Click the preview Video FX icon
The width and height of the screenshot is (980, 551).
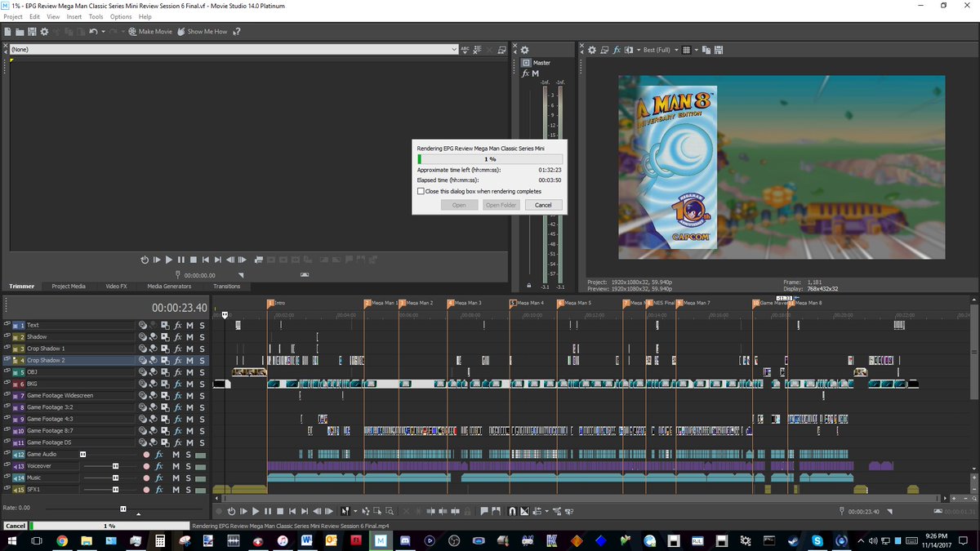pyautogui.click(x=617, y=50)
